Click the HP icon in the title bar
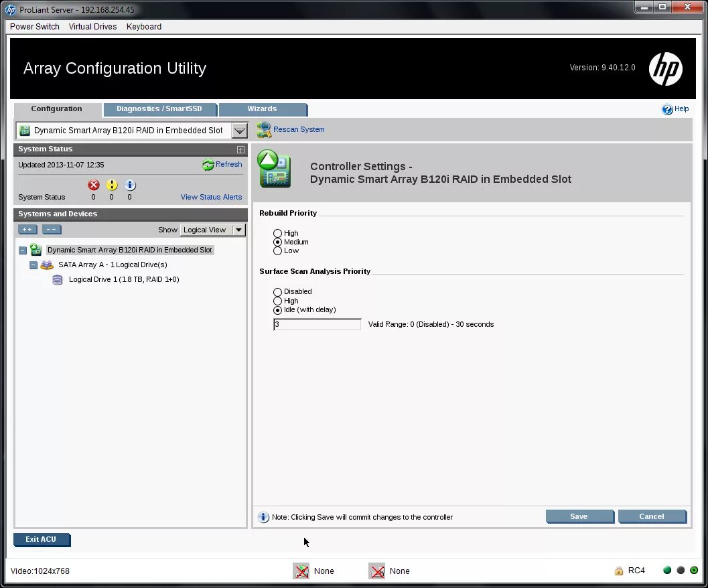708x588 pixels. [x=11, y=9]
